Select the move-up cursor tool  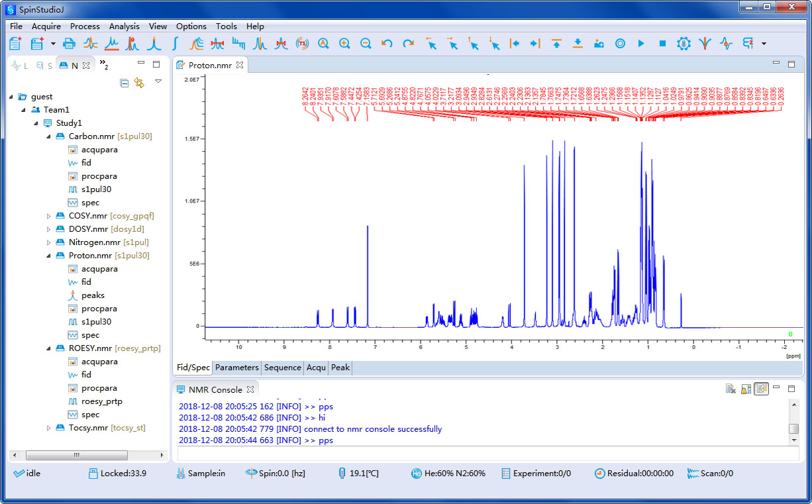click(473, 44)
